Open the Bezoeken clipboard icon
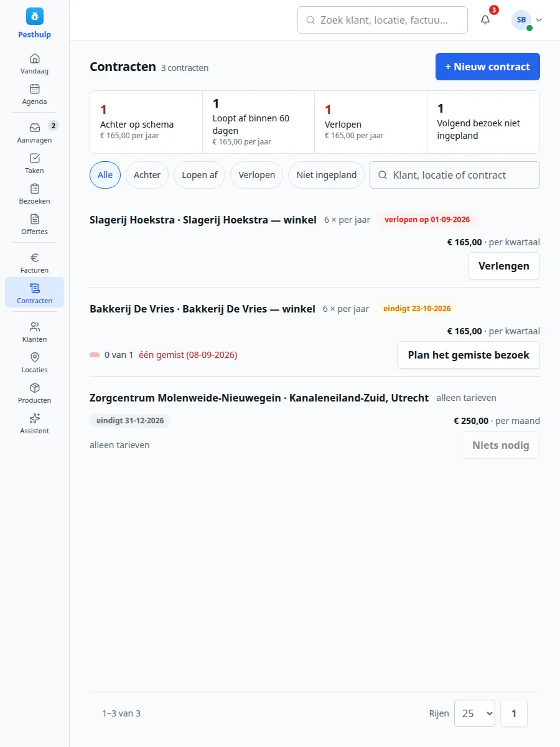 pos(35,189)
